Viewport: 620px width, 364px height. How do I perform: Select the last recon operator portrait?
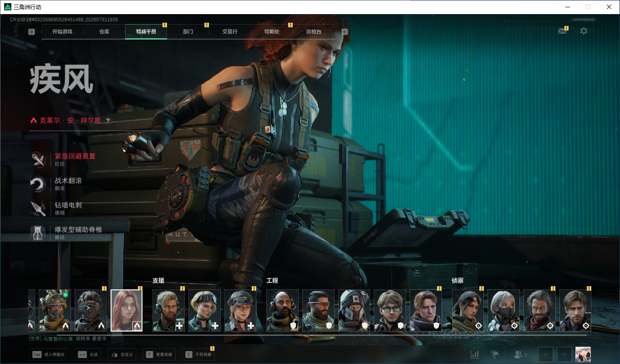point(575,310)
